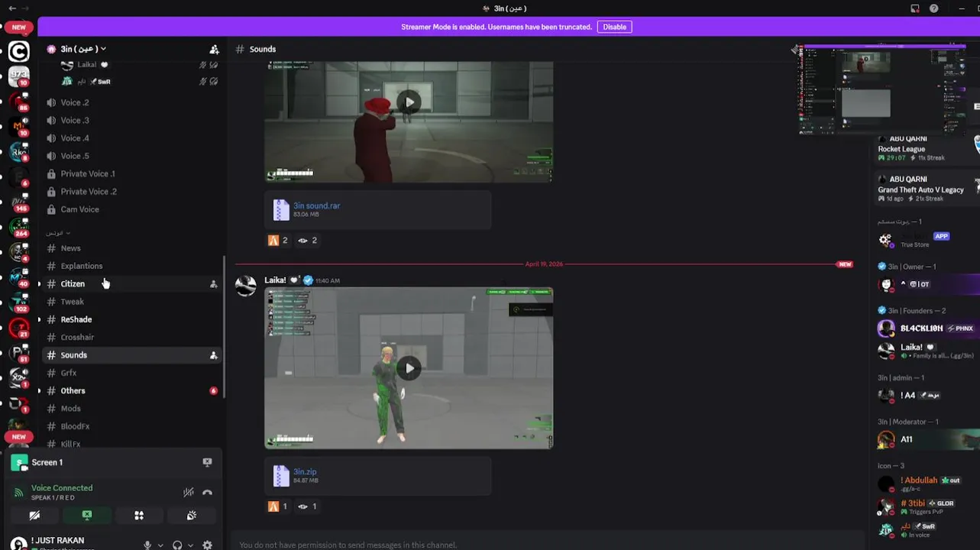The image size is (980, 550).
Task: Open ABU QARNI Rocket League activity card
Action: [x=926, y=148]
